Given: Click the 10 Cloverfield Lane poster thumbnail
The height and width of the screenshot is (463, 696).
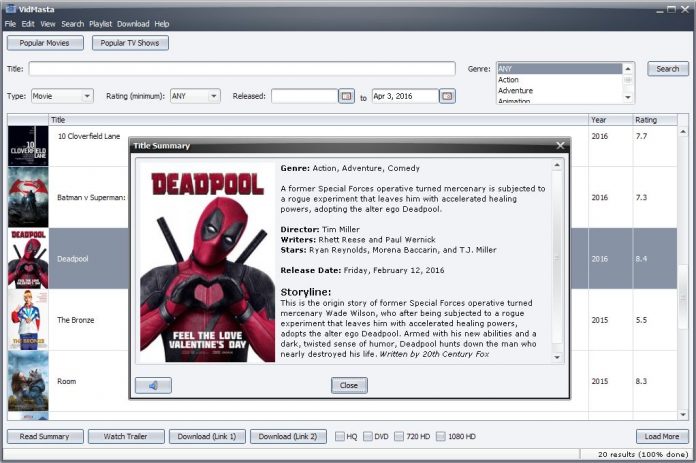Looking at the screenshot, I should pyautogui.click(x=28, y=146).
